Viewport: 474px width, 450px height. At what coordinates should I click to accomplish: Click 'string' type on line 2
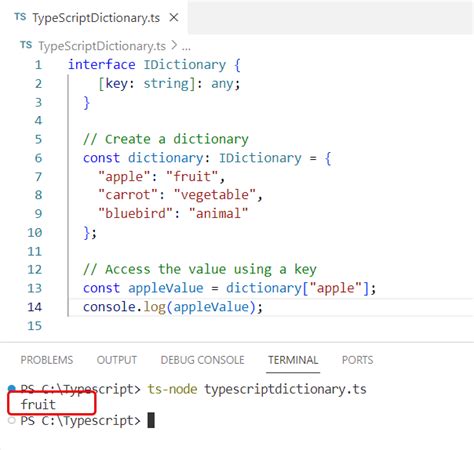tap(166, 83)
